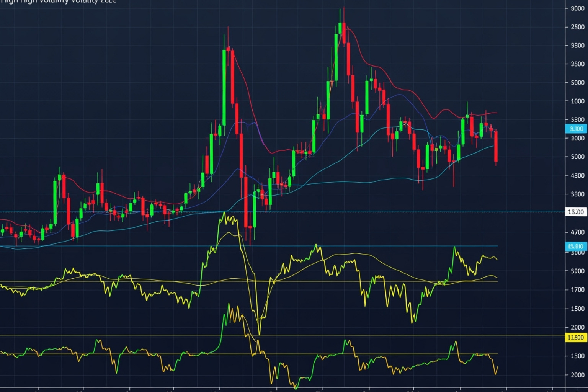588x392 pixels.
Task: Click the yellow 12500 axis label
Action: [575, 337]
